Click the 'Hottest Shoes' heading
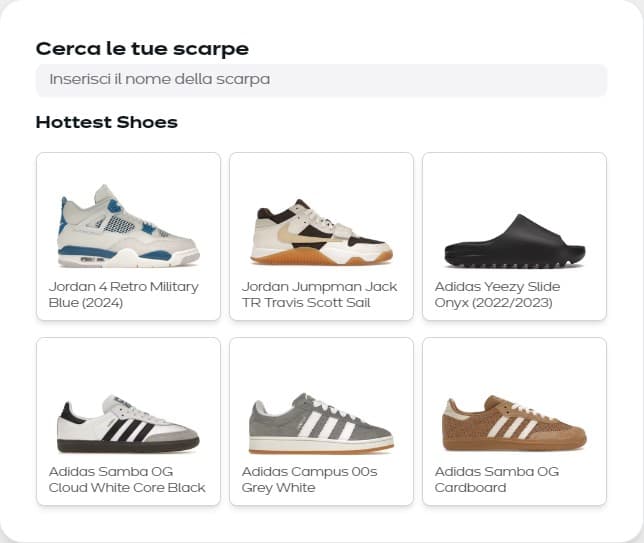Image resolution: width=644 pixels, height=543 pixels. [x=106, y=123]
